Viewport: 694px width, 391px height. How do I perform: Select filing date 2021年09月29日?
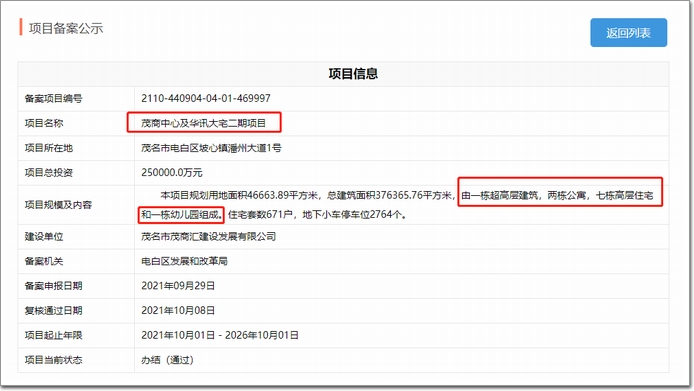coord(178,286)
